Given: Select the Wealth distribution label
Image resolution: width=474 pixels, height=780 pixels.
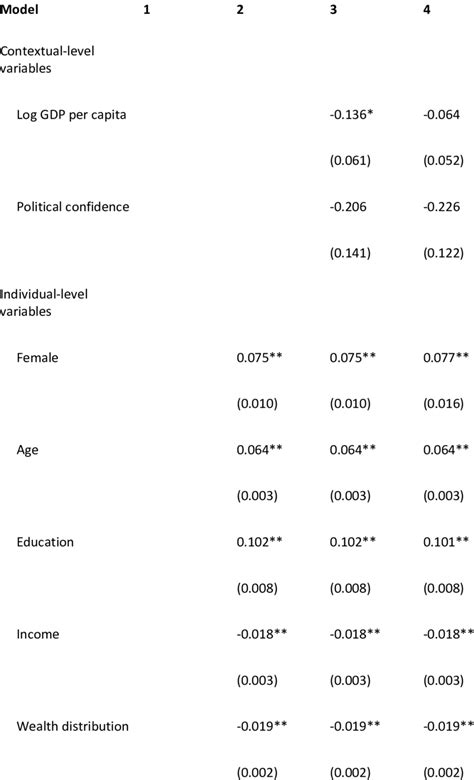Looking at the screenshot, I should (x=73, y=726).
